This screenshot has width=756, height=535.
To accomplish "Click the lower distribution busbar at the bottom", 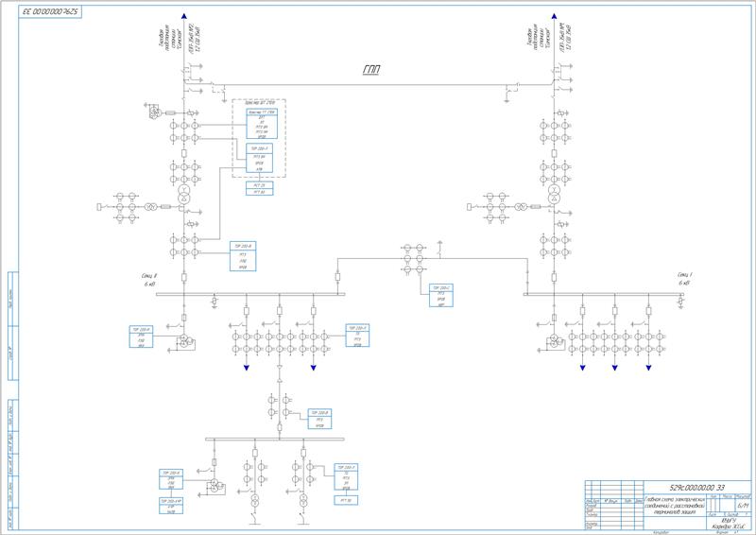I will pos(275,440).
